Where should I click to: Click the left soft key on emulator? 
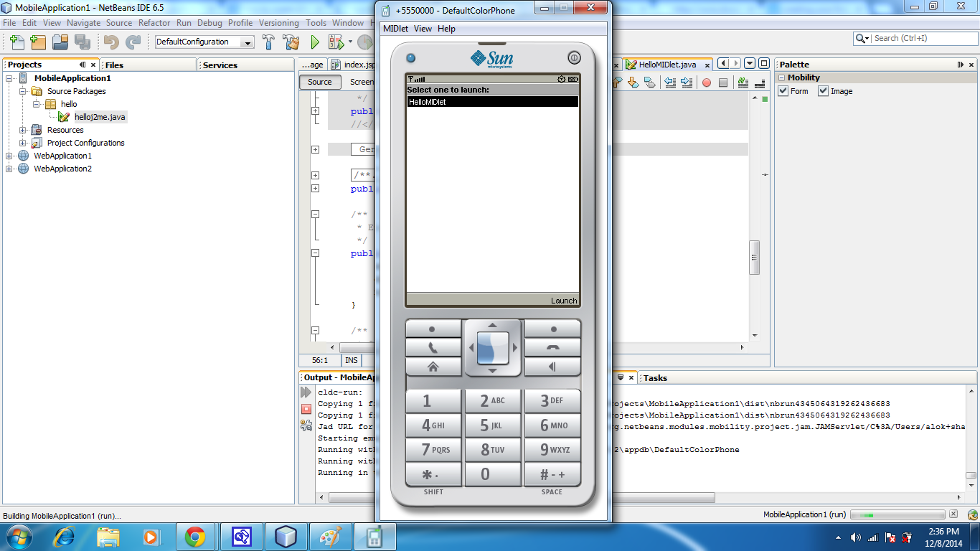[433, 329]
